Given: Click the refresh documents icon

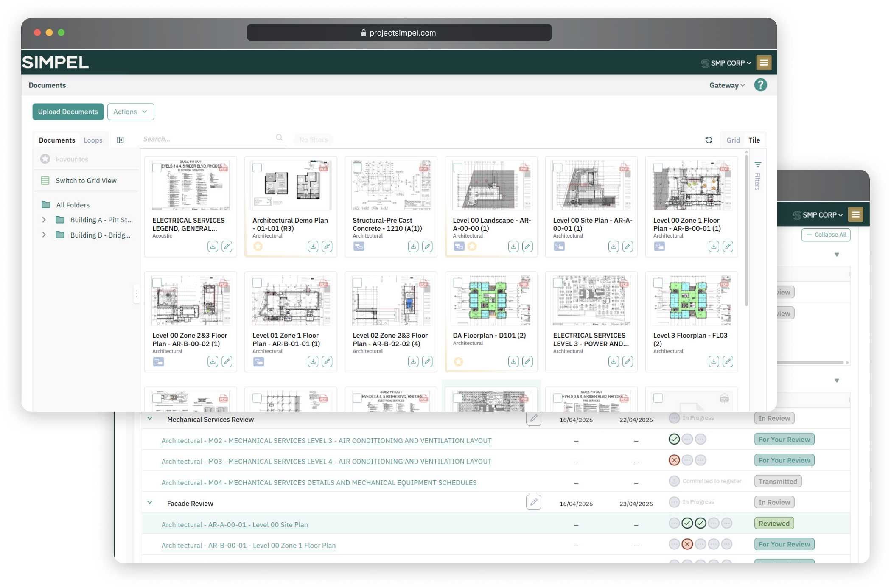Looking at the screenshot, I should tap(709, 140).
